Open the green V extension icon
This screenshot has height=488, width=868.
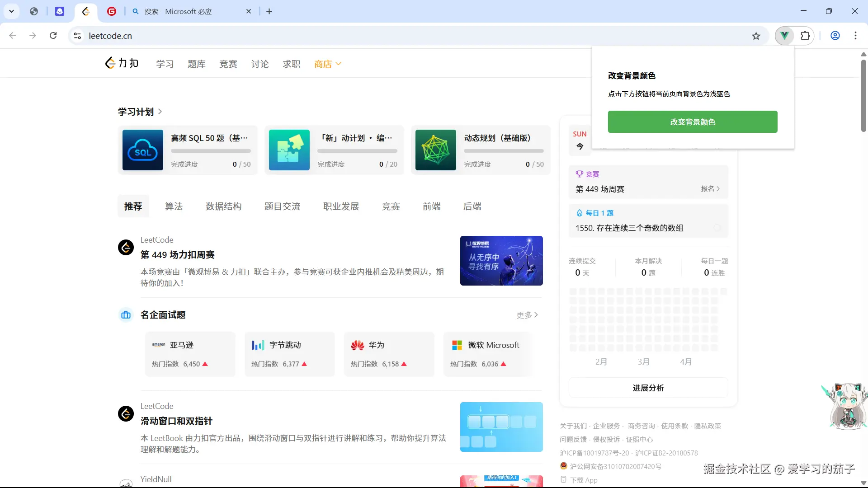coord(784,36)
